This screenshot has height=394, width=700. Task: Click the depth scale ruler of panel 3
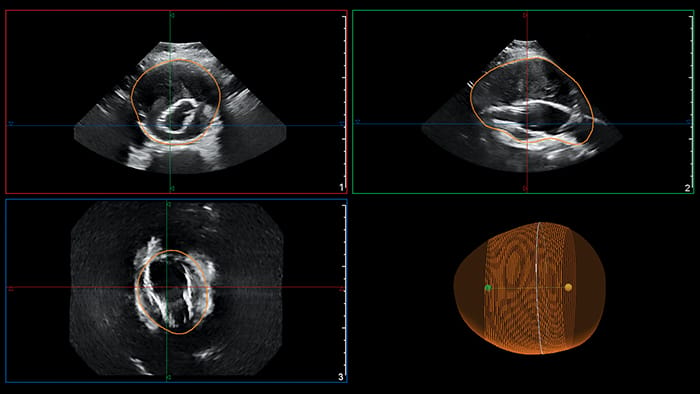tap(344, 290)
